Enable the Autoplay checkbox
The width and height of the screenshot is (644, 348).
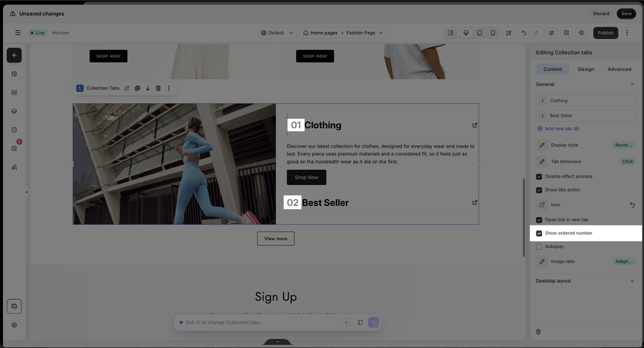(539, 247)
